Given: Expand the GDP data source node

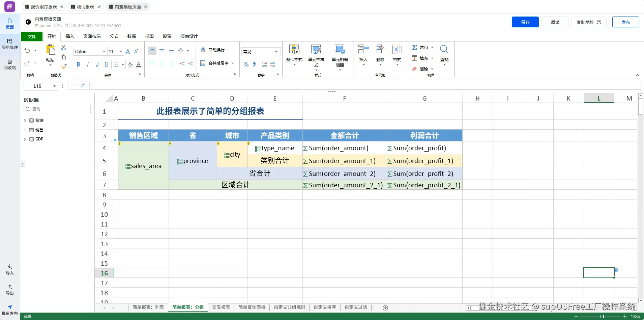Looking at the screenshot, I should click(x=25, y=139).
